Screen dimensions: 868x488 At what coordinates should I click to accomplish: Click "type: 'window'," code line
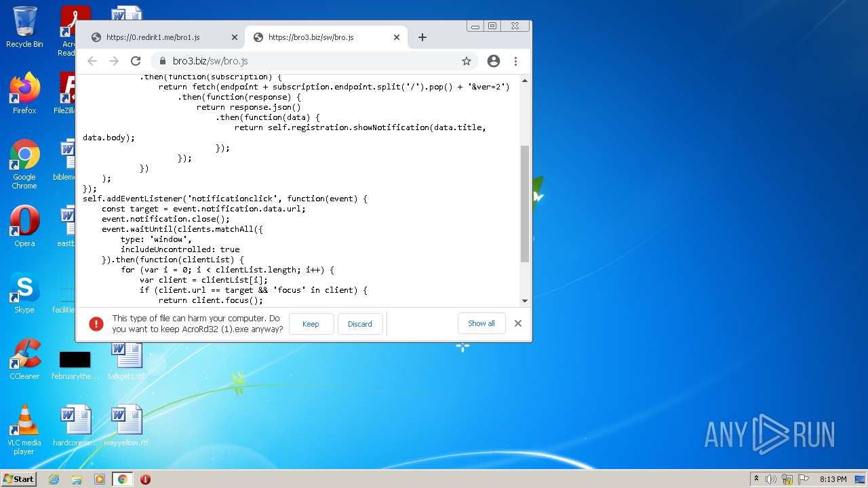156,239
